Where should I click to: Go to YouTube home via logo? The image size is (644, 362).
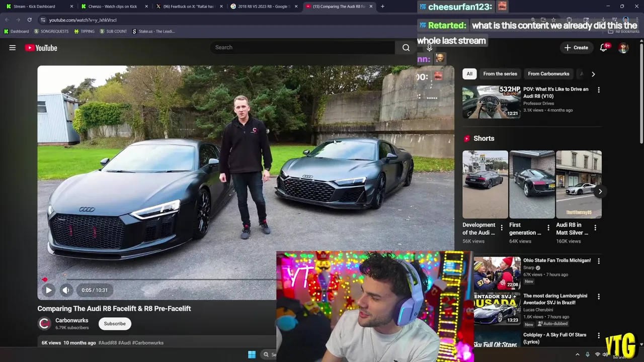point(41,48)
